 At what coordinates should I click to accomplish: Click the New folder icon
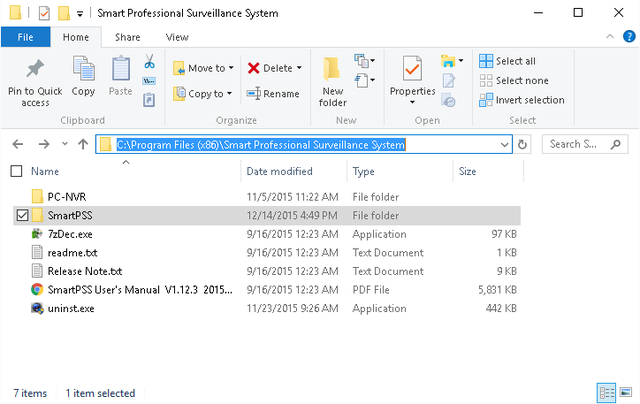(332, 70)
